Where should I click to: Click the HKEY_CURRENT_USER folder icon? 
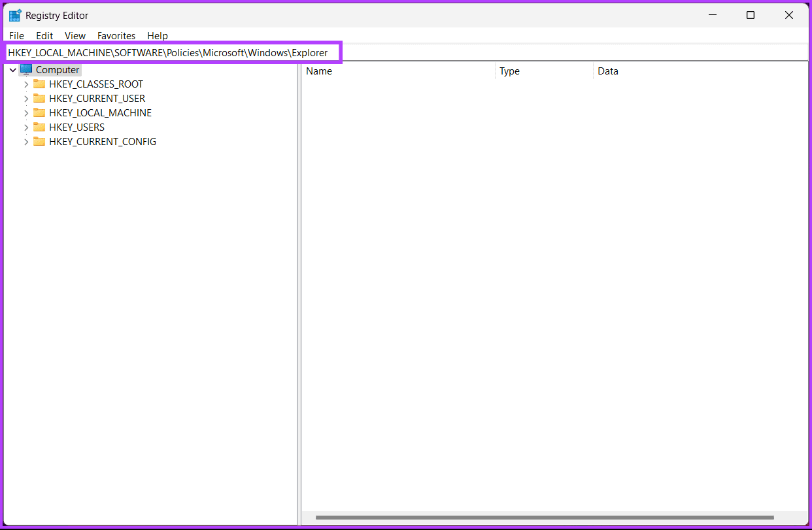[39, 98]
